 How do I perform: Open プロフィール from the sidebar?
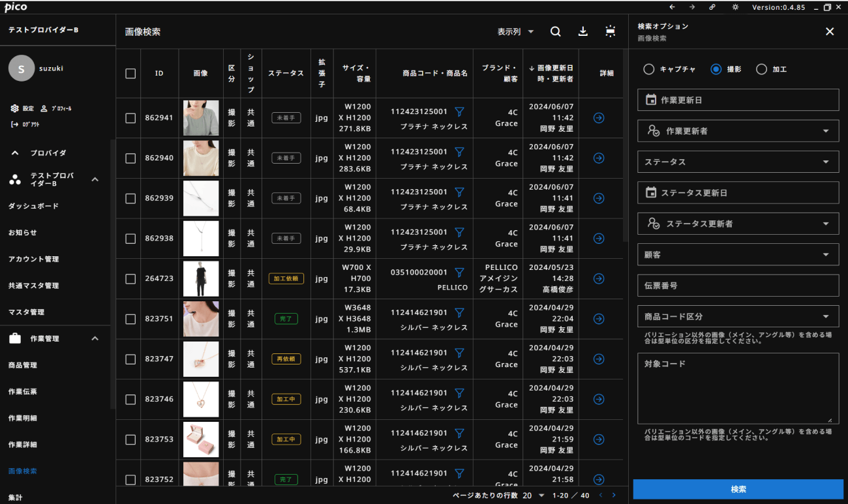point(55,109)
